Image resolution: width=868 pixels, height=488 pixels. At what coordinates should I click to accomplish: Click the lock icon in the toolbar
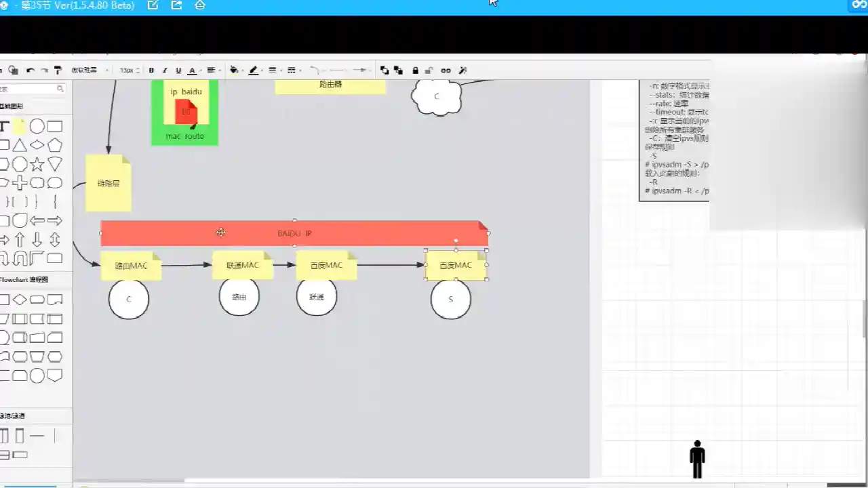(x=416, y=70)
